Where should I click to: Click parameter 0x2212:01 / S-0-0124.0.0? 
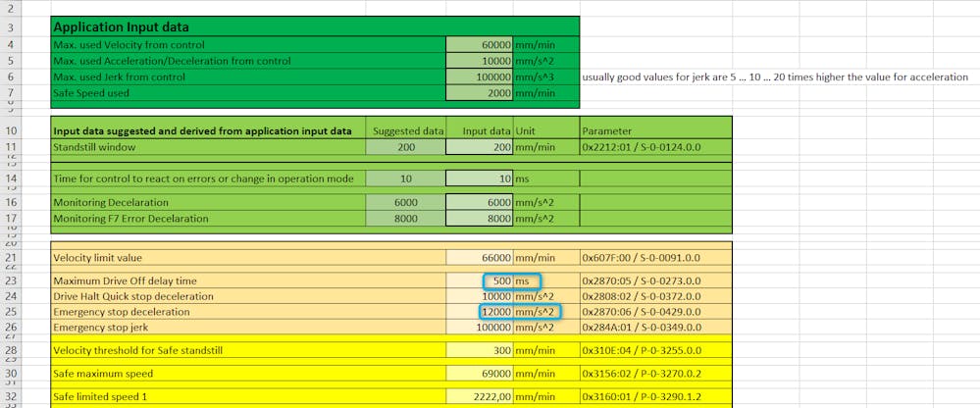642,147
